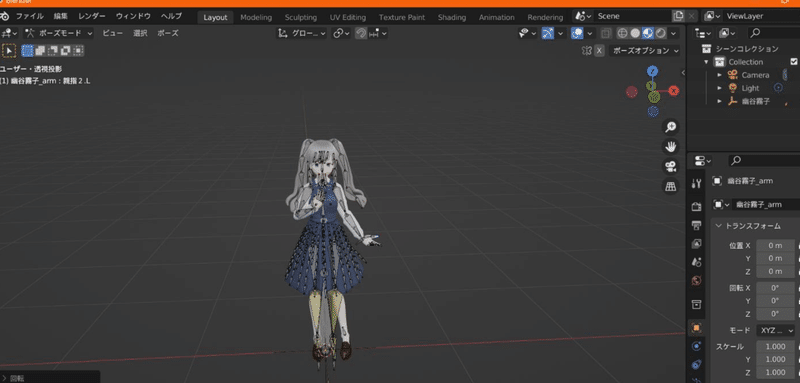Toggle the snapping magnet icon
Image resolution: width=800 pixels, height=383 pixels.
pos(361,33)
